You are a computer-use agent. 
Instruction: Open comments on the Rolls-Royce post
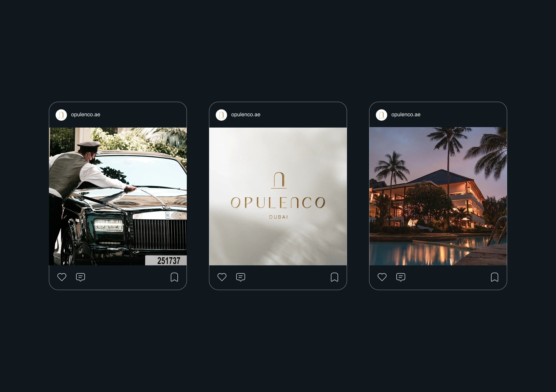[x=80, y=277]
